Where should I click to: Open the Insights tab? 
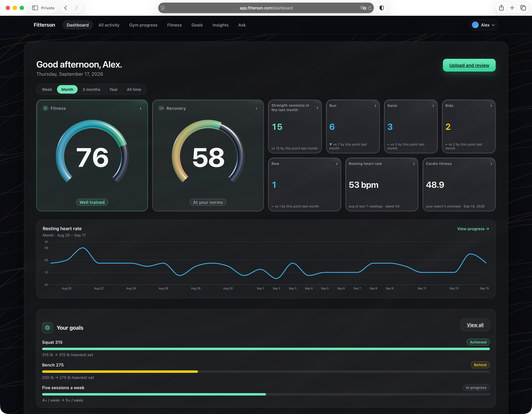pyautogui.click(x=220, y=25)
